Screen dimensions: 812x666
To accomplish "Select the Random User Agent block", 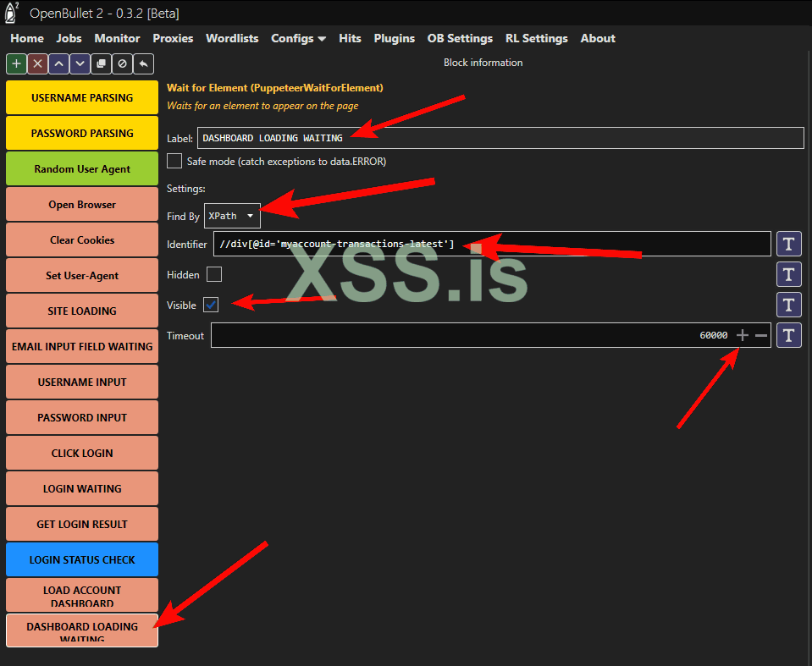I will pyautogui.click(x=82, y=168).
